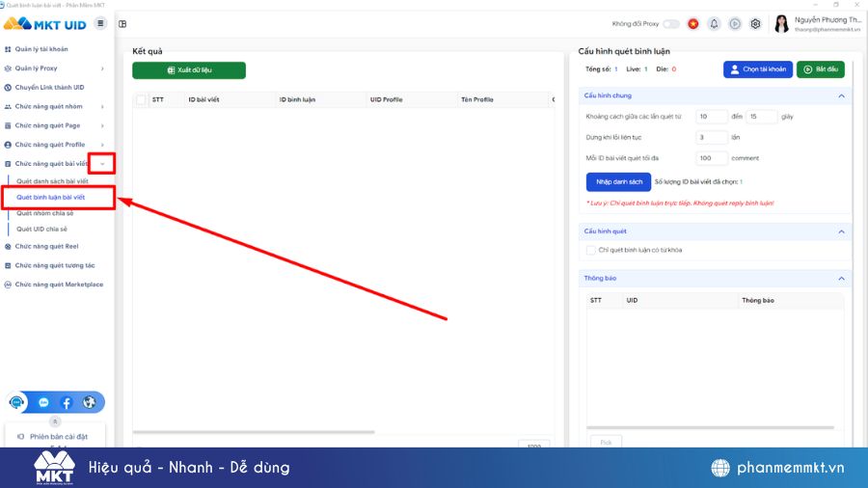Click the Dừng khi lỗi liên tục field
The image size is (868, 488).
pos(712,137)
